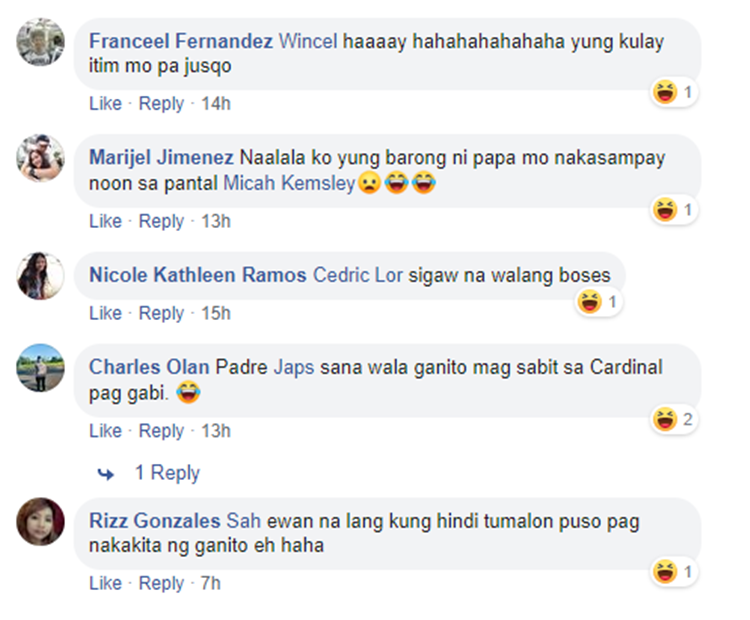Open the tagged Cedric Lor profile link

[358, 275]
